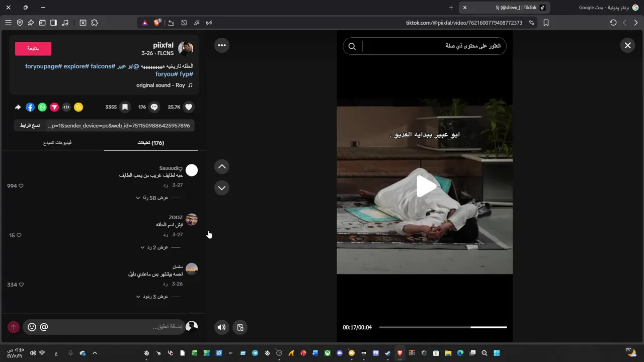This screenshot has width=644, height=362.
Task: Open Brave VPN shield icon in toolbar
Action: [x=20, y=23]
